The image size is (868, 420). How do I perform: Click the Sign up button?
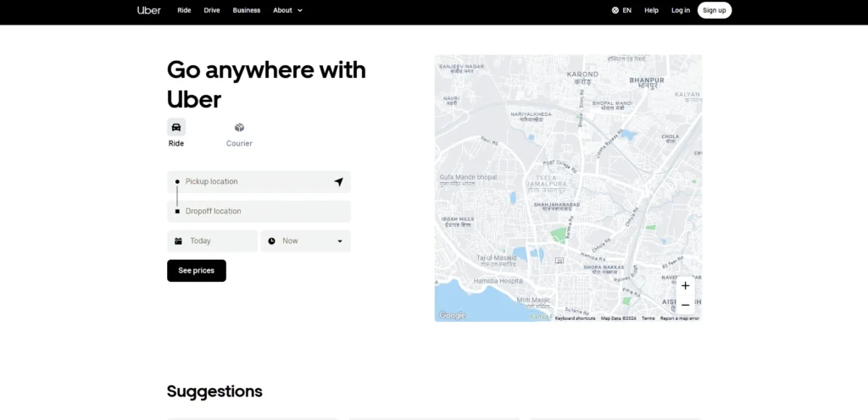pyautogui.click(x=715, y=10)
